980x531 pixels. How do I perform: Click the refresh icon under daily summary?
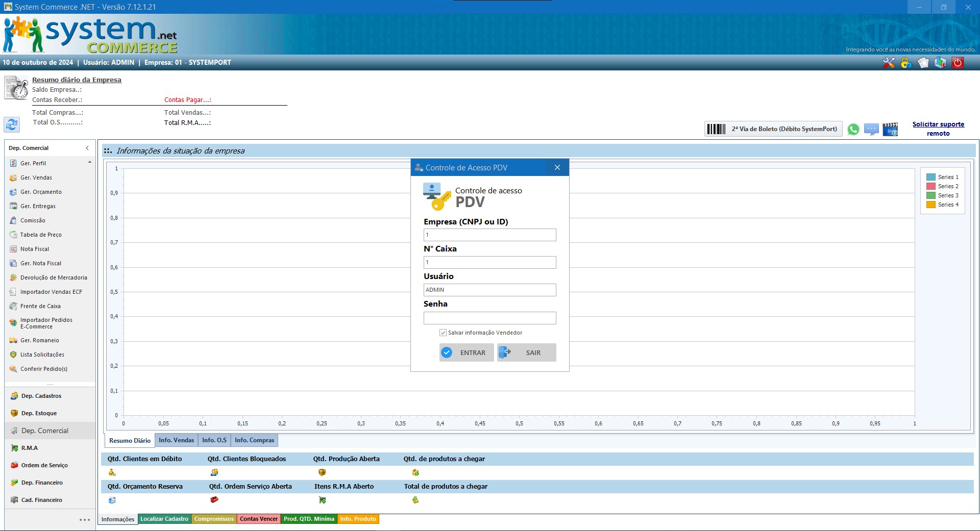tap(12, 124)
